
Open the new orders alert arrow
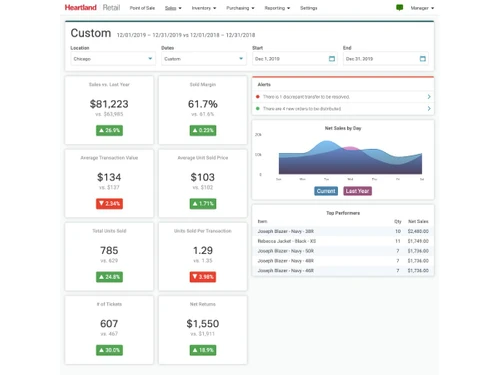click(429, 109)
